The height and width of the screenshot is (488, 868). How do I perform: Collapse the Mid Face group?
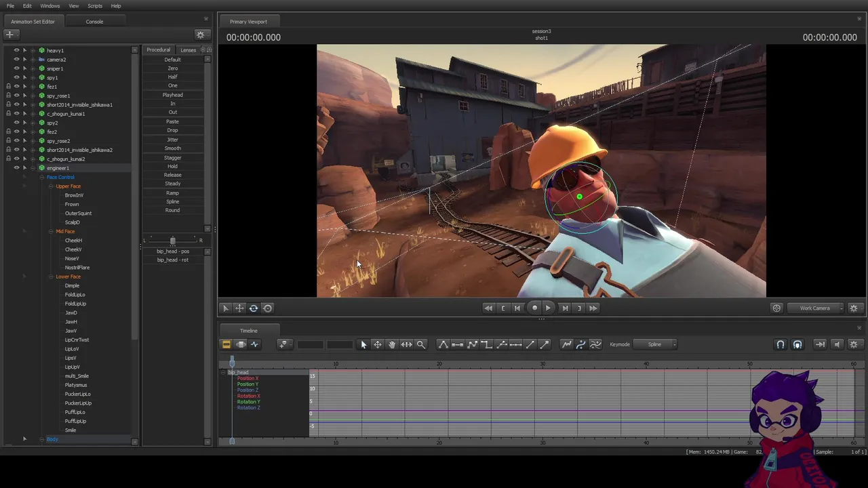pyautogui.click(x=51, y=232)
